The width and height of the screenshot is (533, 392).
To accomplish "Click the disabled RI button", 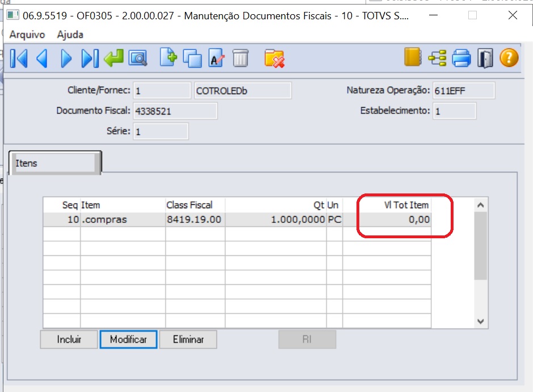I will [x=307, y=339].
